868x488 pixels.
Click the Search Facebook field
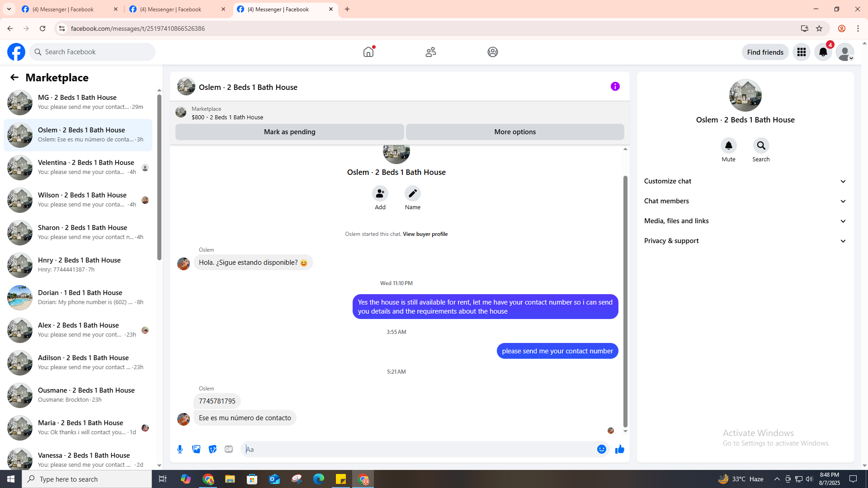pyautogui.click(x=92, y=52)
